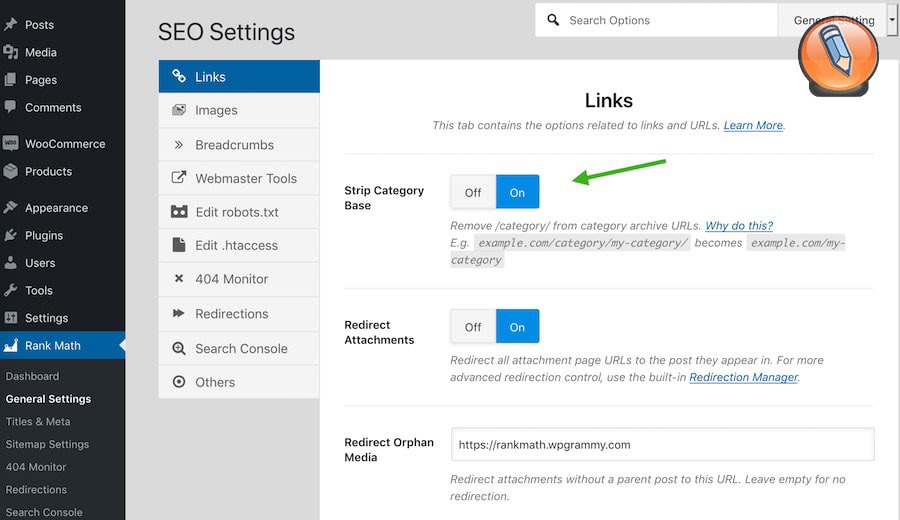Click the Users person icon
The image size is (900, 520).
point(10,263)
